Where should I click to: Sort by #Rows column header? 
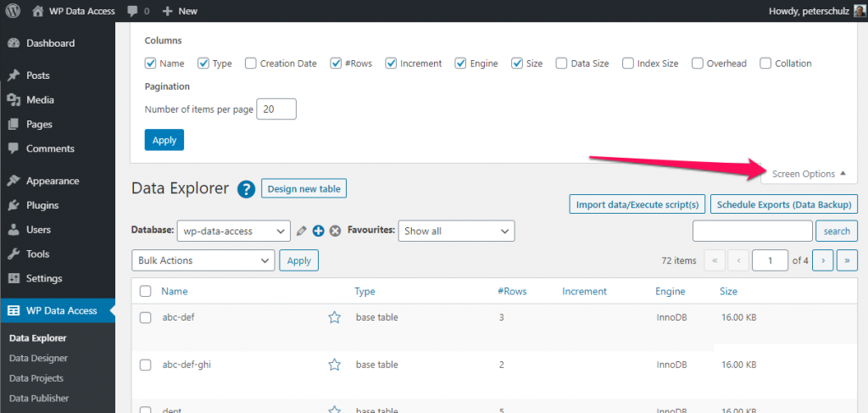tap(512, 291)
